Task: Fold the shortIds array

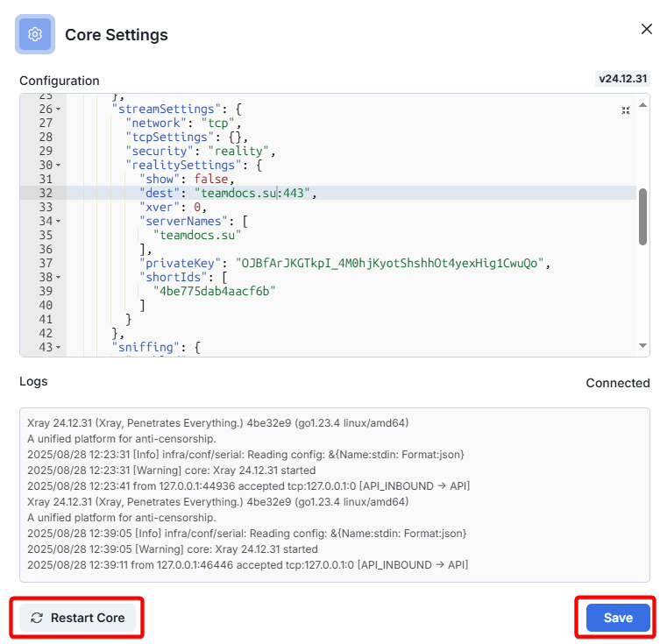Action: pos(59,278)
